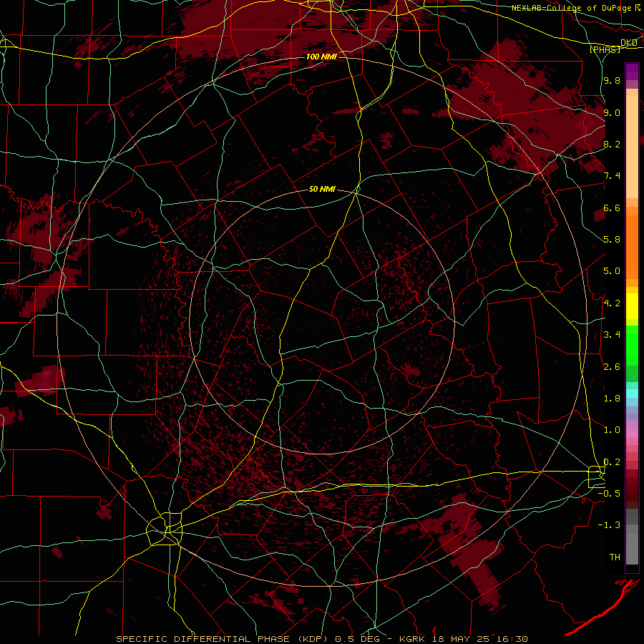Click the 7.4 scale value

point(612,176)
